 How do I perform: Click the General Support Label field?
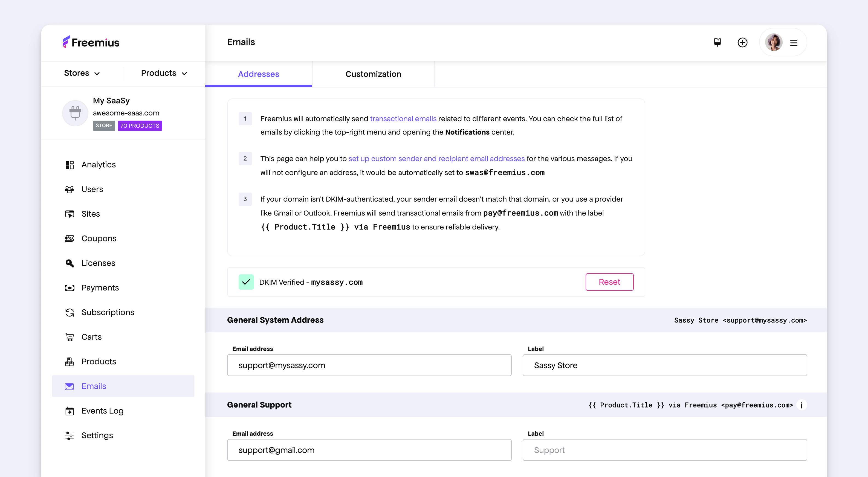coord(664,450)
